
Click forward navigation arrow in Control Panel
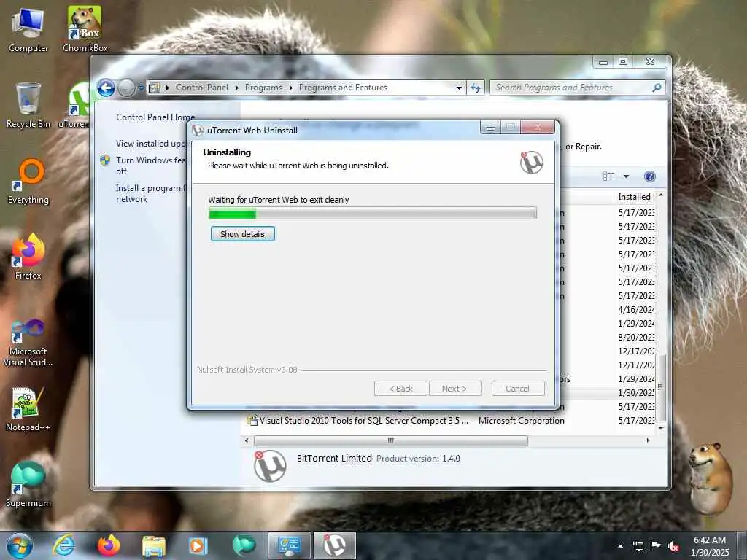pyautogui.click(x=126, y=88)
